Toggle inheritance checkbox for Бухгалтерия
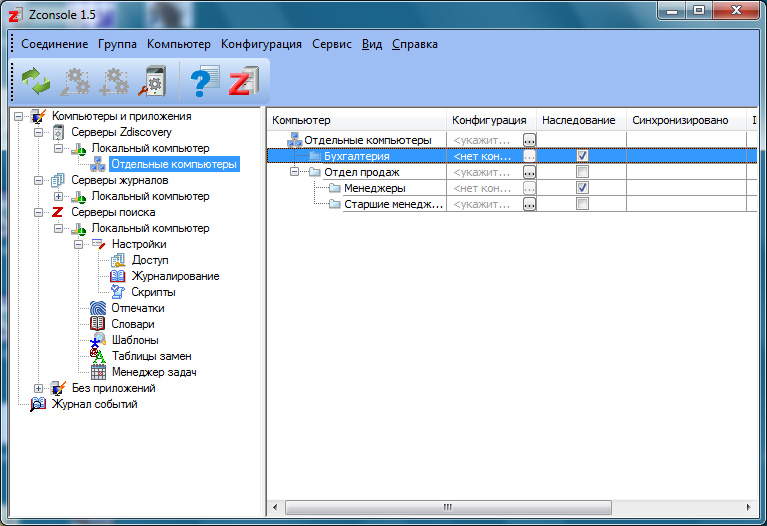 point(582,156)
